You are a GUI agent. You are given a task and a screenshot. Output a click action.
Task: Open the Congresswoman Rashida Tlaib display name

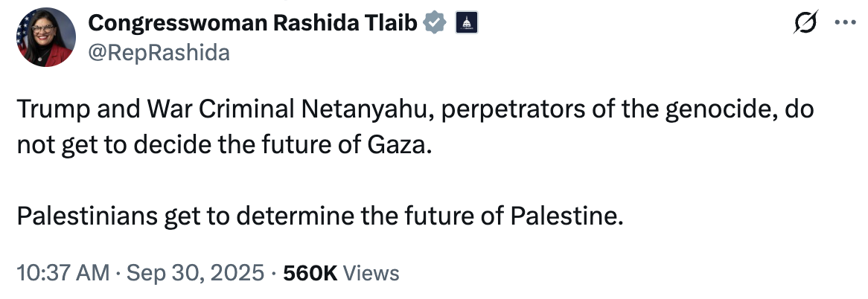coord(255,23)
